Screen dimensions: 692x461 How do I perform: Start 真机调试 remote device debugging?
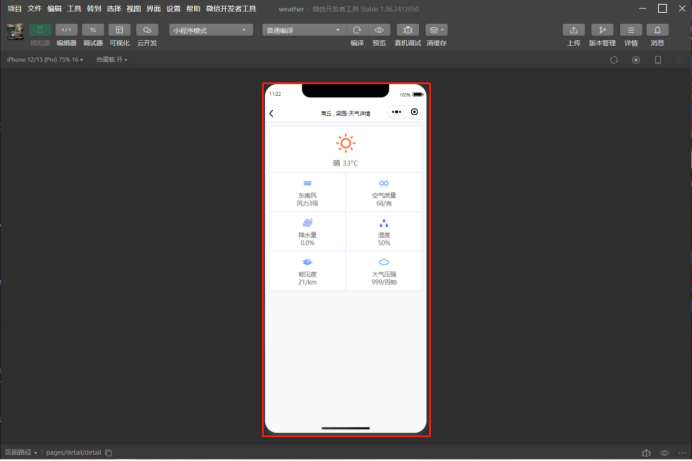[408, 30]
